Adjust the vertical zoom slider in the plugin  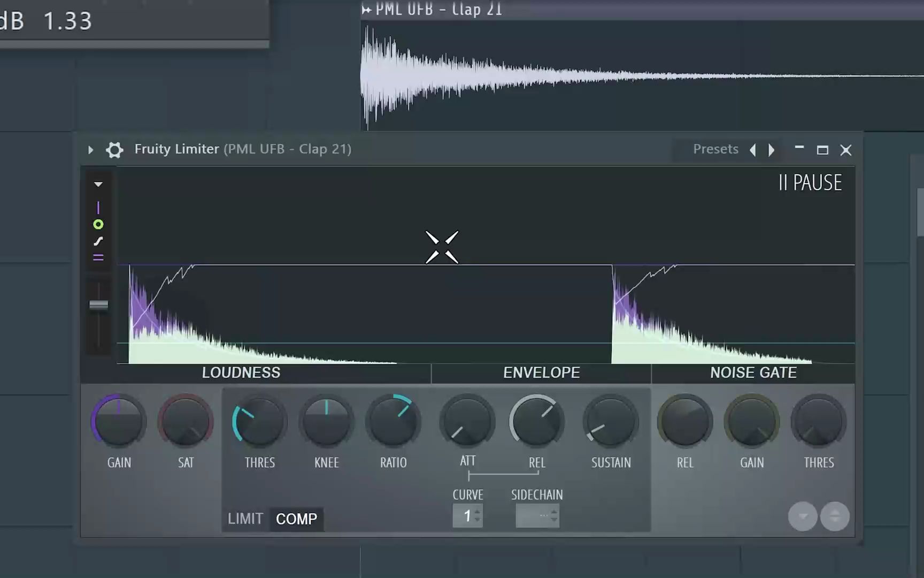[98, 305]
